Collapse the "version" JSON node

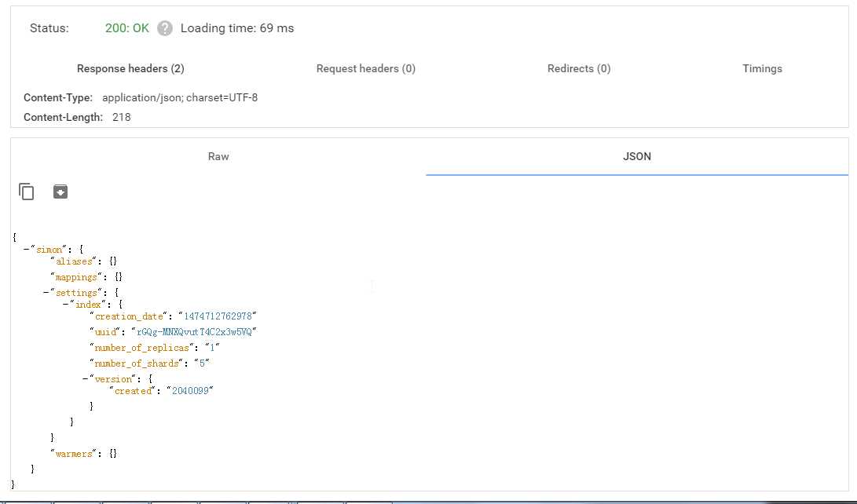(x=86, y=378)
